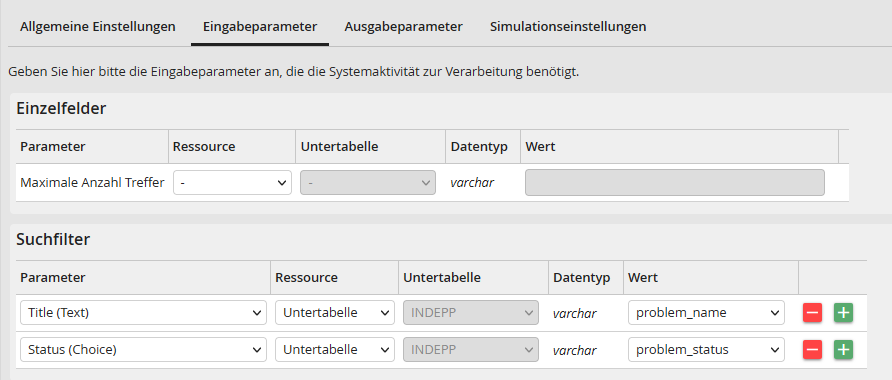Remove the Status (Choice) filter row
This screenshot has width=892, height=380.
coord(812,349)
